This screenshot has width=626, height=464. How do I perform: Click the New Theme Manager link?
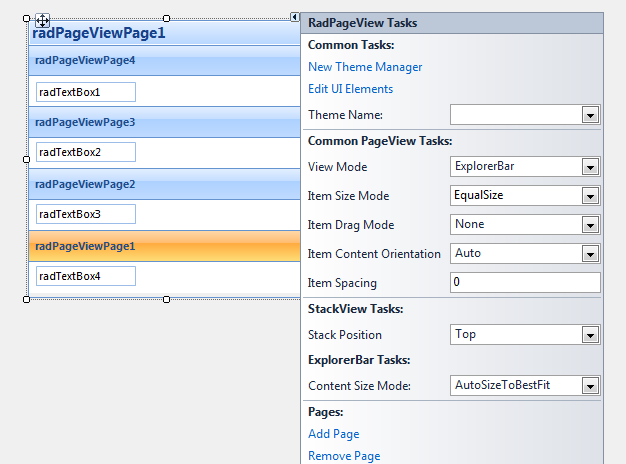[365, 67]
